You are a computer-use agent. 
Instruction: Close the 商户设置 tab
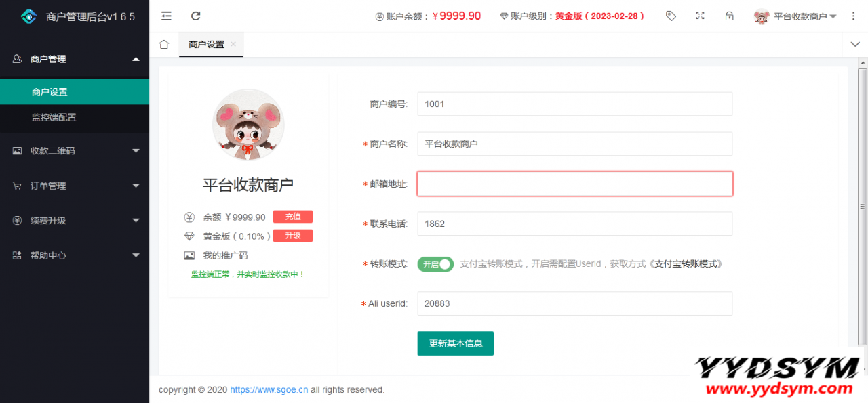233,44
